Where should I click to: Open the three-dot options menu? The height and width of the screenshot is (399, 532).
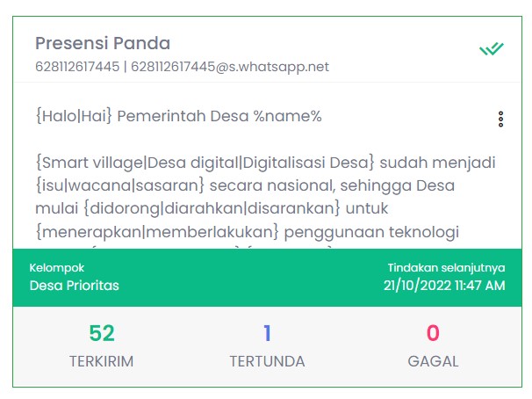tap(500, 120)
